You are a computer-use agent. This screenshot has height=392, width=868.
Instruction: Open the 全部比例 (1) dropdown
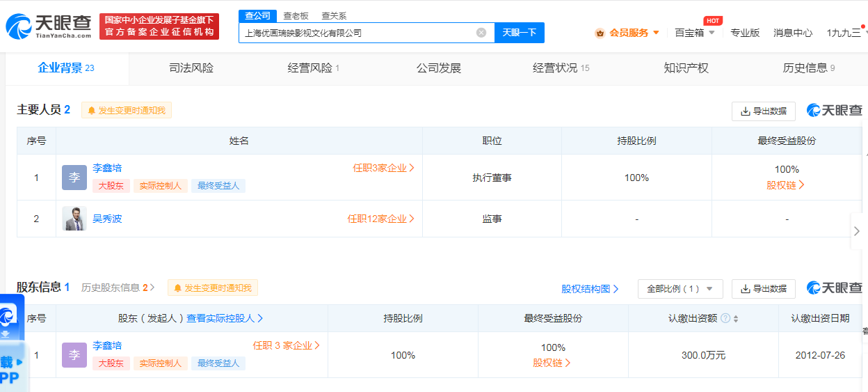coord(680,288)
